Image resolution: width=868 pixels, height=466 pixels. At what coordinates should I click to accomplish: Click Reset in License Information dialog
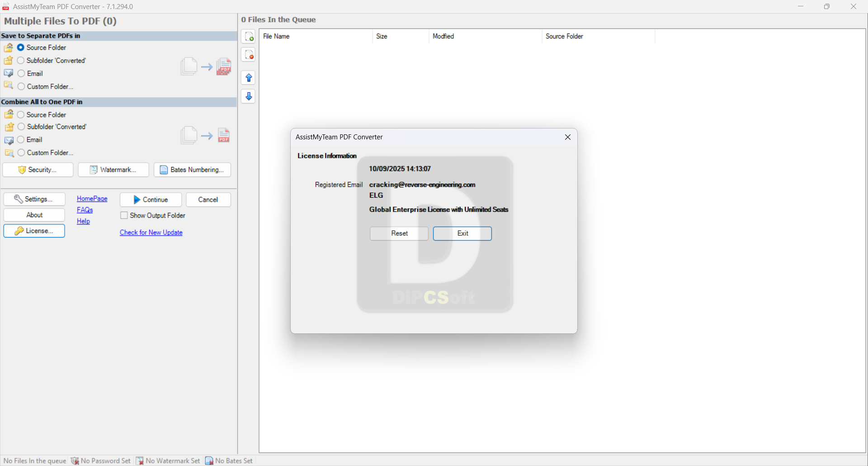[x=399, y=233]
